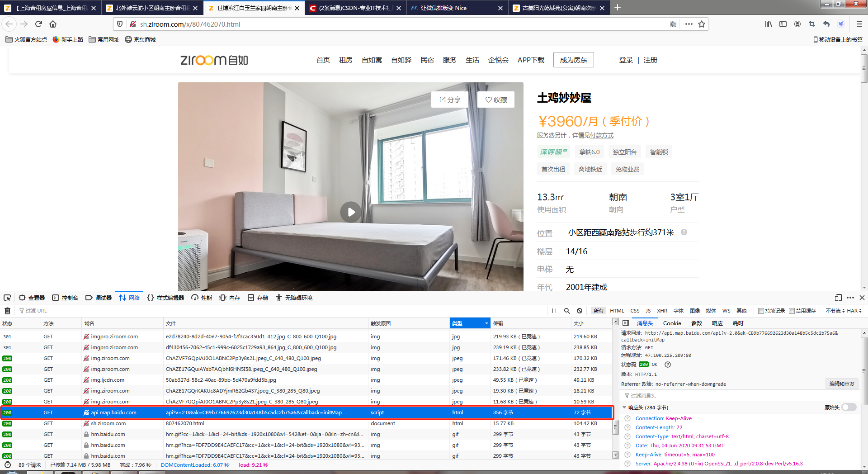Enable the 持续记录 persist logs checkbox

(x=761, y=311)
